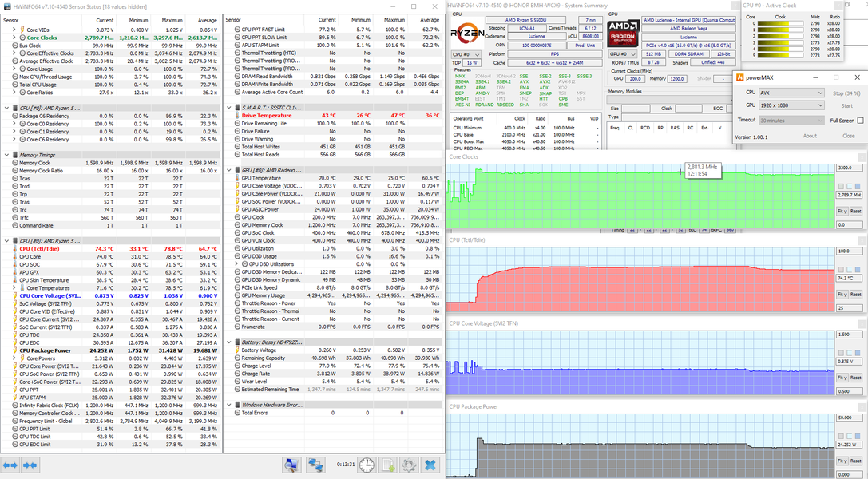Open the Memory Modules dropdown
The width and height of the screenshot is (868, 479).
tap(671, 100)
